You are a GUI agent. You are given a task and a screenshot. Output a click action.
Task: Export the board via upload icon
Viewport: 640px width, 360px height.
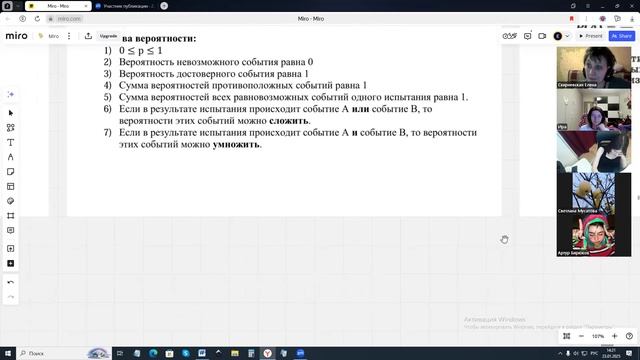pos(88,36)
